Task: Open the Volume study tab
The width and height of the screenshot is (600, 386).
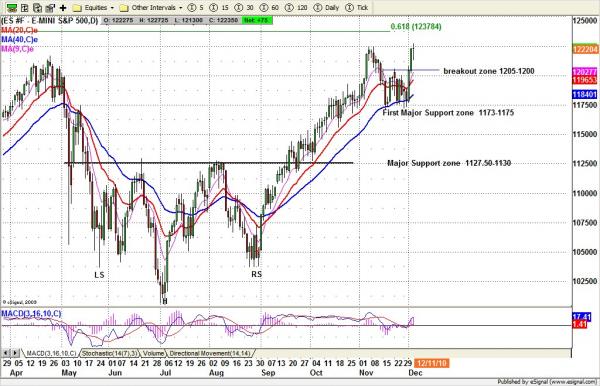Action: 153,353
